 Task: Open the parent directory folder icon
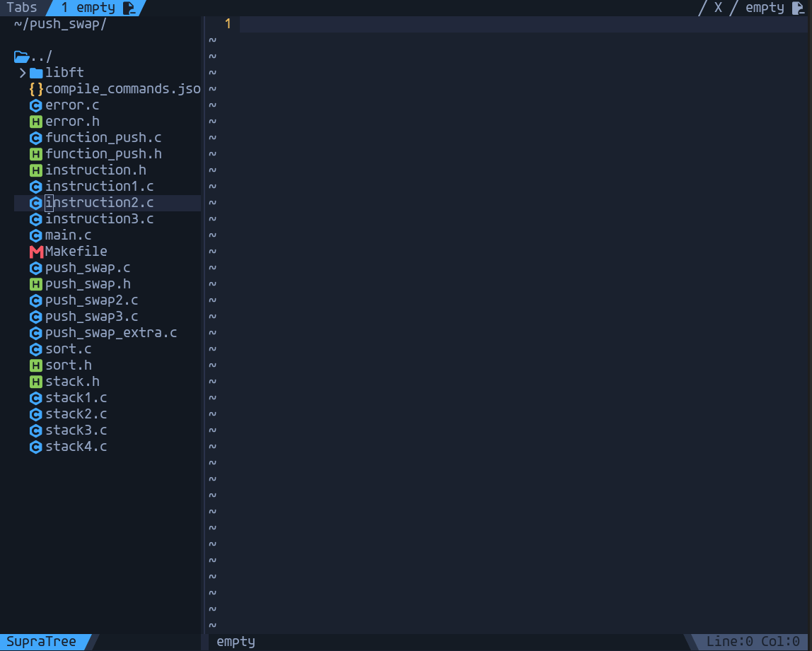[x=21, y=57]
